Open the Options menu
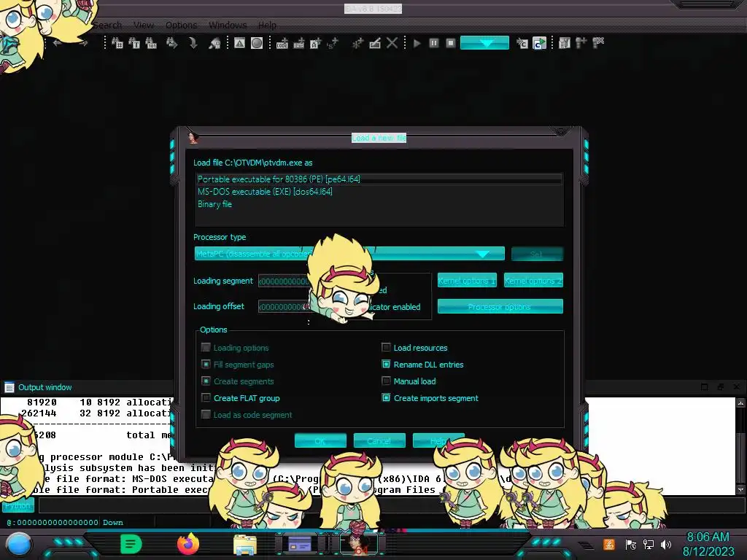Screen dimensions: 747x560 click(x=181, y=25)
